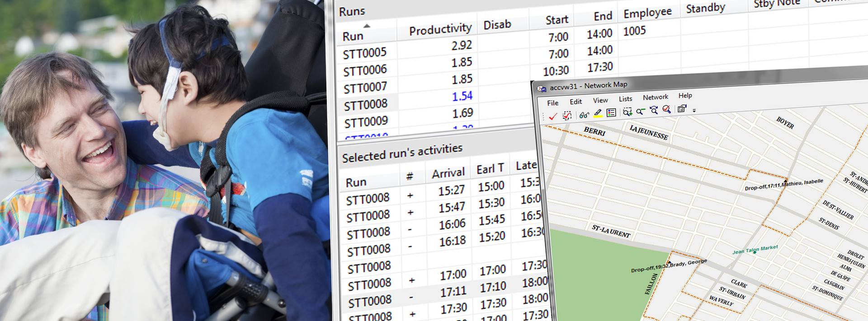This screenshot has height=321, width=868.
Task: Click the Arrival column header in activities
Action: 448,173
